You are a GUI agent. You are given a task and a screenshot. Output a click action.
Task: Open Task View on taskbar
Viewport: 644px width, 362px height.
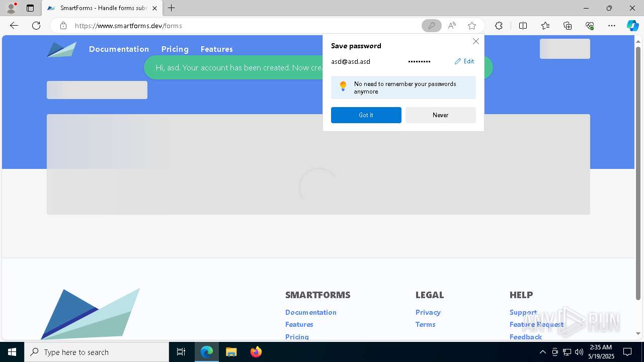click(x=181, y=352)
